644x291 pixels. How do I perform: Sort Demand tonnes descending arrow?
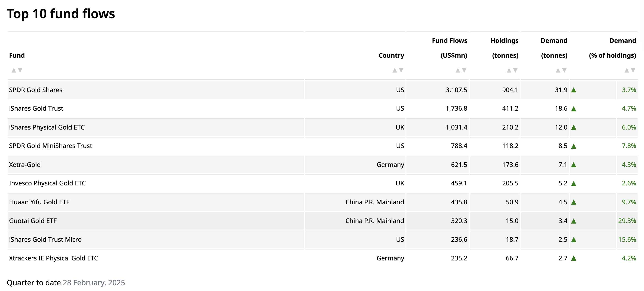coord(564,70)
